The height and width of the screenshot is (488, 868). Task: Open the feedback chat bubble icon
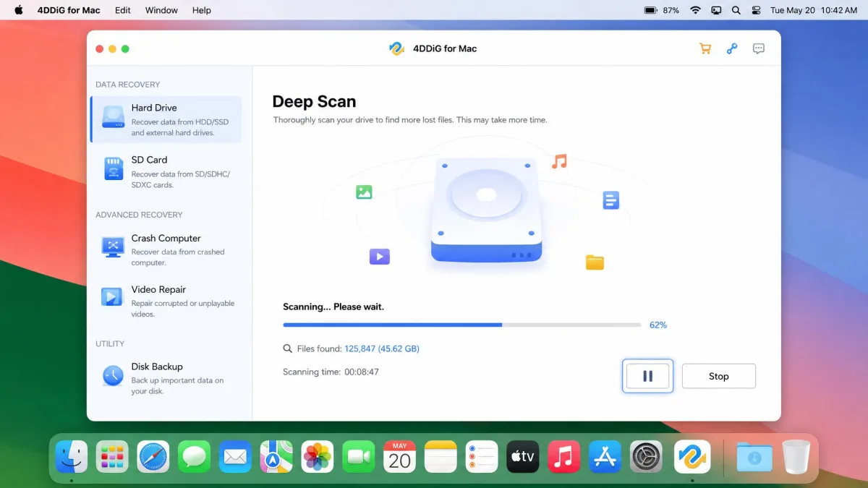pos(759,48)
